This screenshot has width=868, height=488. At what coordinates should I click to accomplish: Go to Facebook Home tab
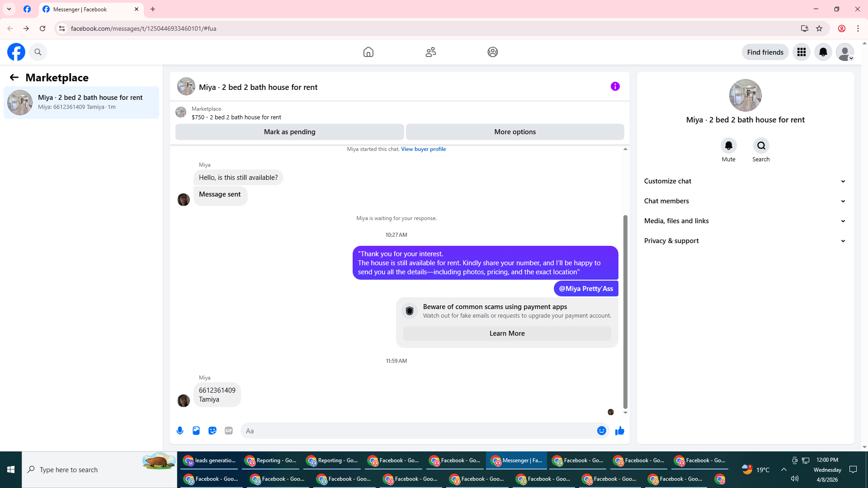(368, 52)
